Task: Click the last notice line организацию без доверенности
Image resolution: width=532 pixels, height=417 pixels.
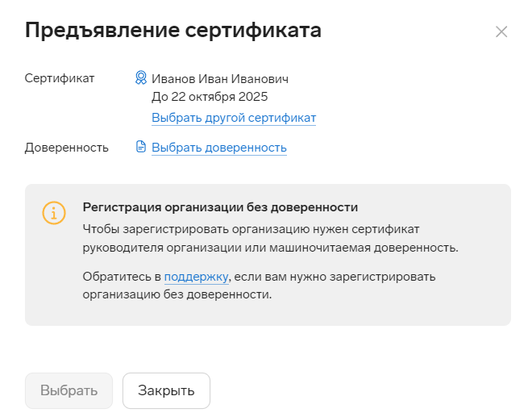Action: point(177,294)
